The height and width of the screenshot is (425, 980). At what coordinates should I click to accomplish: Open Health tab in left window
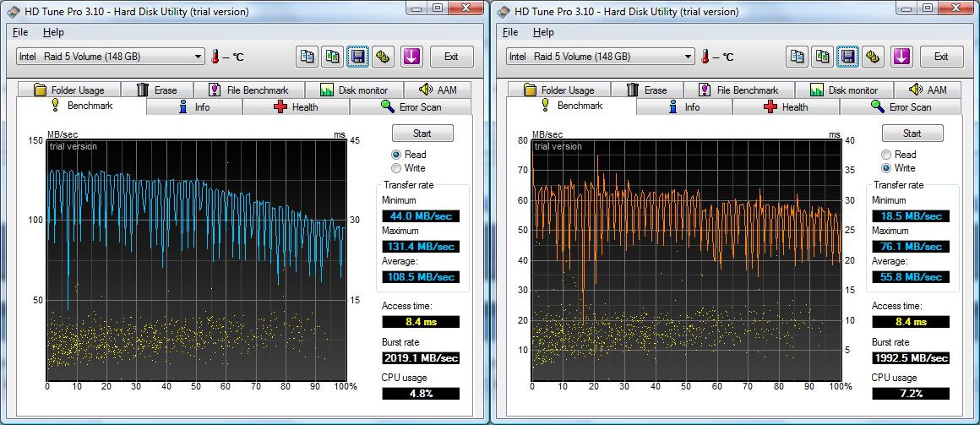(x=297, y=106)
